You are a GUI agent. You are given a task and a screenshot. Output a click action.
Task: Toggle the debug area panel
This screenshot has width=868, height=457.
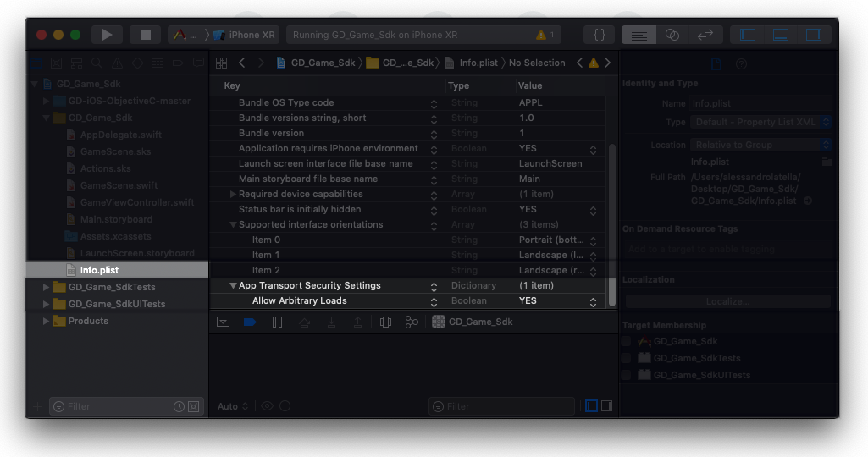pos(781,35)
